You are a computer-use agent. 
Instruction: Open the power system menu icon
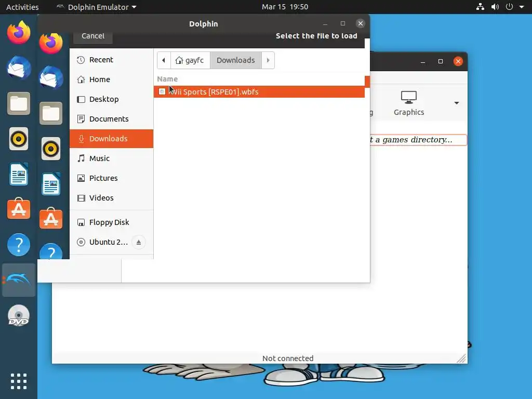coord(509,7)
